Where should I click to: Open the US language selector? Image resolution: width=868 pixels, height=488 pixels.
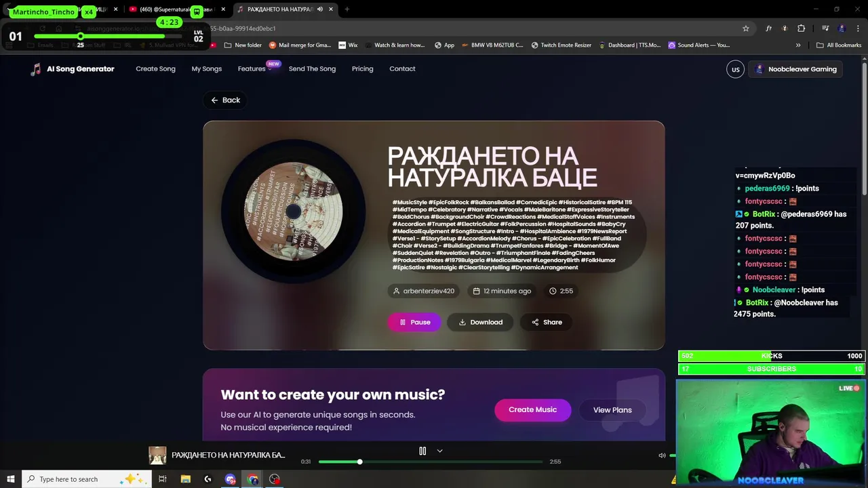[735, 69]
